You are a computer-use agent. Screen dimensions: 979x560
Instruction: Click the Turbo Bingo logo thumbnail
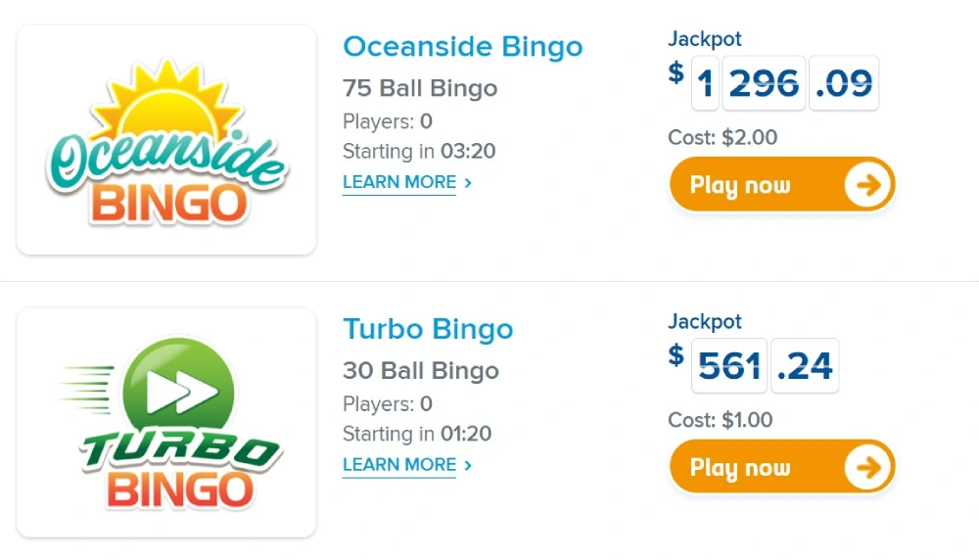tap(166, 423)
